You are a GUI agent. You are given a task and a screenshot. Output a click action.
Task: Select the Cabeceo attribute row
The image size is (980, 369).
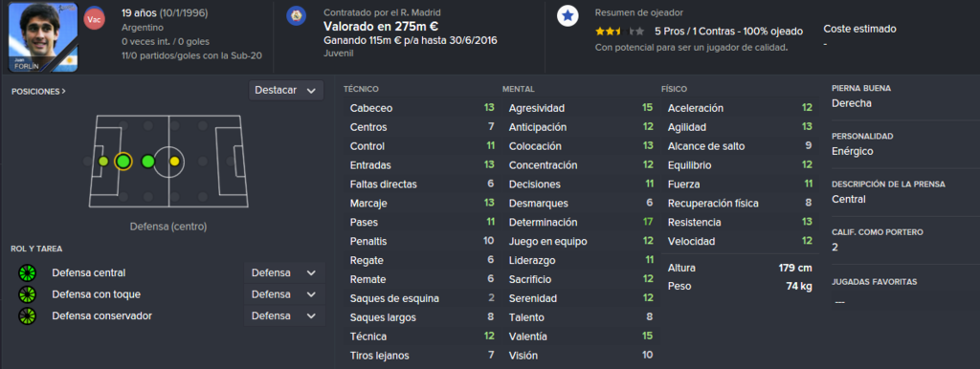tap(422, 108)
